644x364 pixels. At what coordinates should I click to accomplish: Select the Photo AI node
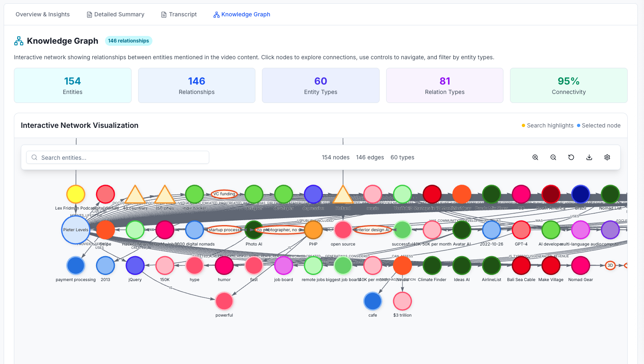coord(254,230)
